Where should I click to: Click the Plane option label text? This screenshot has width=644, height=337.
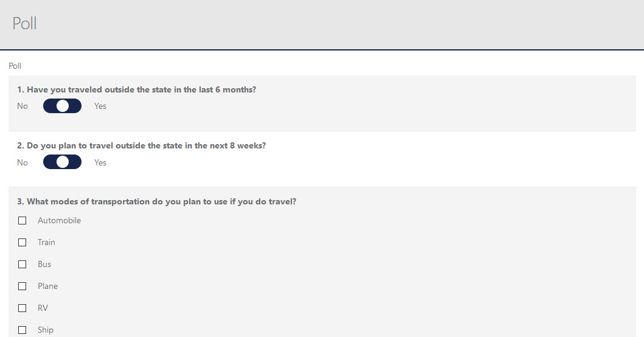[47, 286]
